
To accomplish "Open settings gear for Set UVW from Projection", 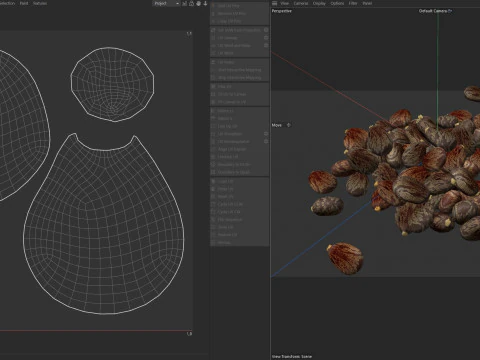I will [x=266, y=30].
